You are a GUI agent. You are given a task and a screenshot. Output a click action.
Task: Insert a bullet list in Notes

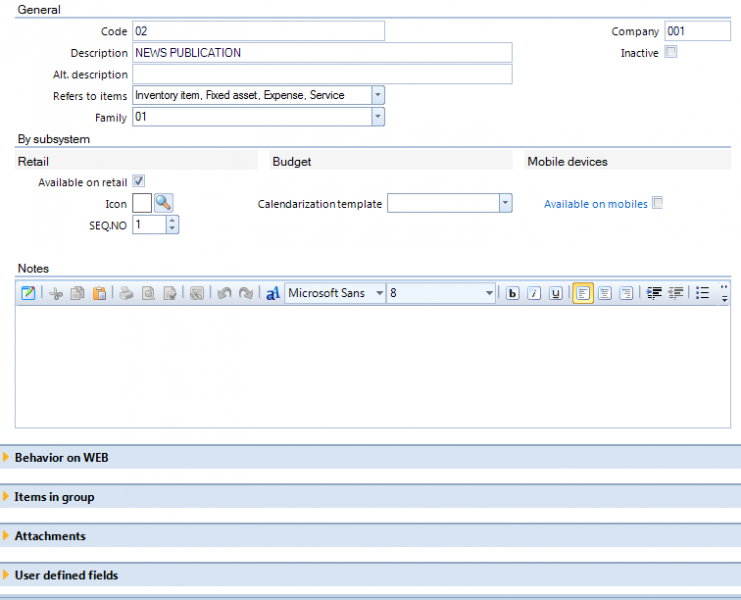click(x=703, y=293)
